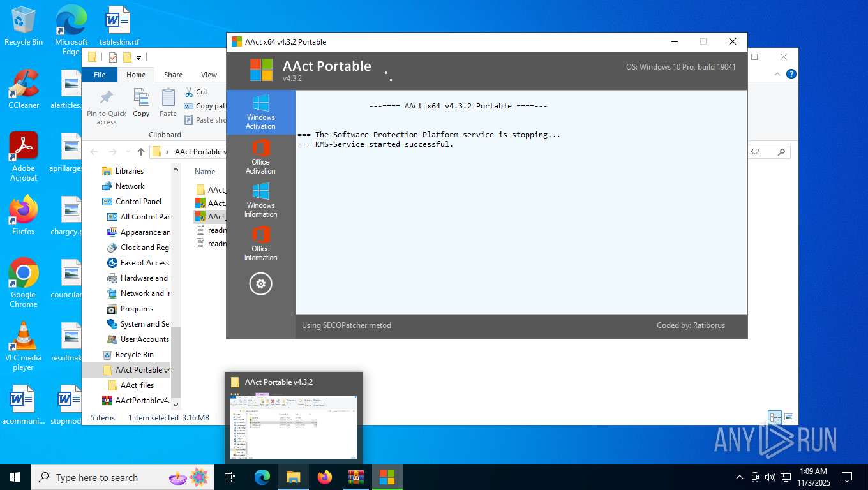Click Copy path in Explorer ribbon

[206, 106]
